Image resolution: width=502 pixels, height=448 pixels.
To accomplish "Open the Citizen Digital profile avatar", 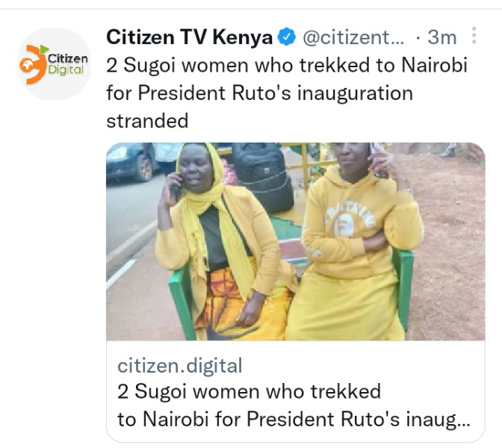I will tap(55, 64).
